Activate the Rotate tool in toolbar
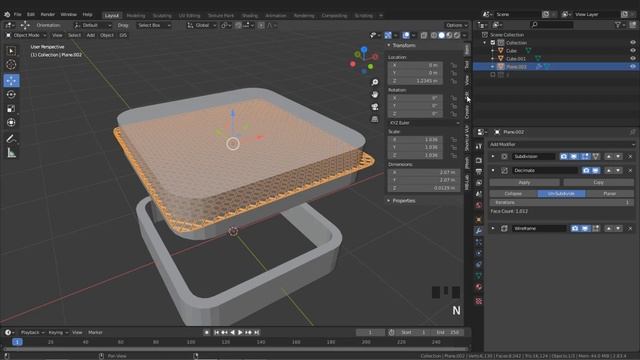640x360 pixels. 11,94
